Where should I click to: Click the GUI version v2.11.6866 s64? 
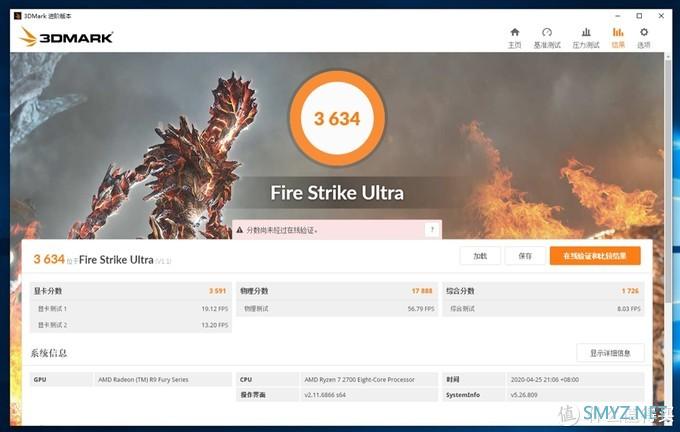(x=325, y=395)
